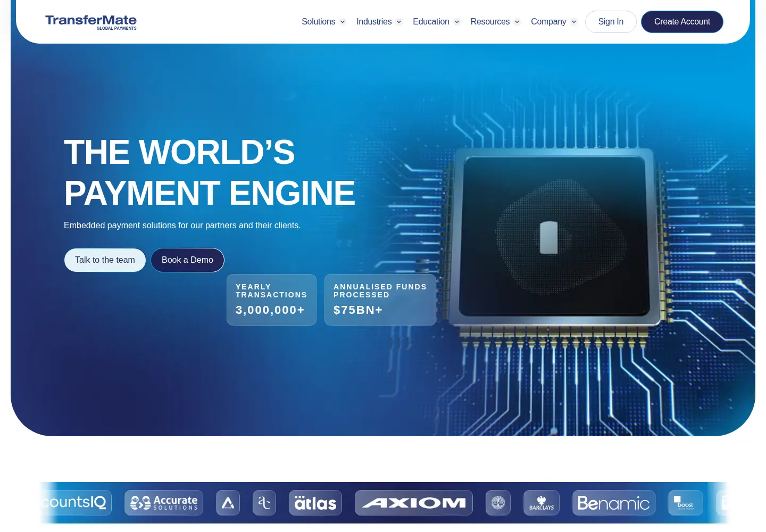Click the Create Account button

click(682, 22)
